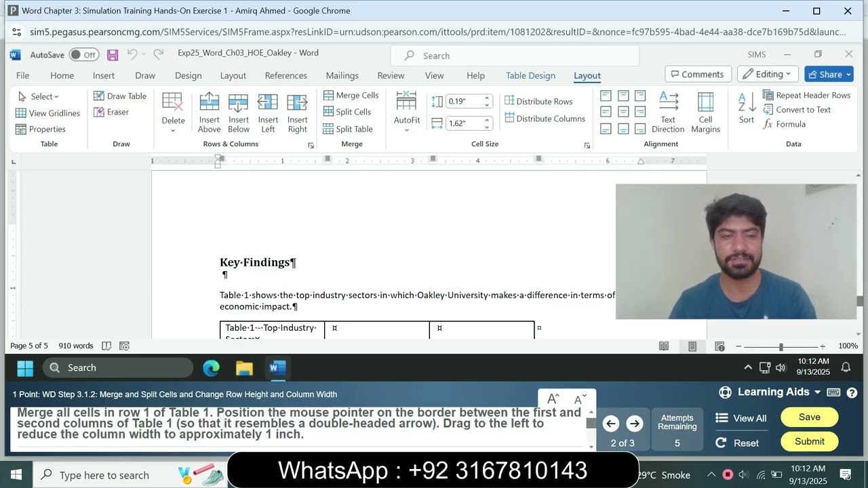Open the Comments pane
This screenshot has width=868, height=488.
coord(698,75)
